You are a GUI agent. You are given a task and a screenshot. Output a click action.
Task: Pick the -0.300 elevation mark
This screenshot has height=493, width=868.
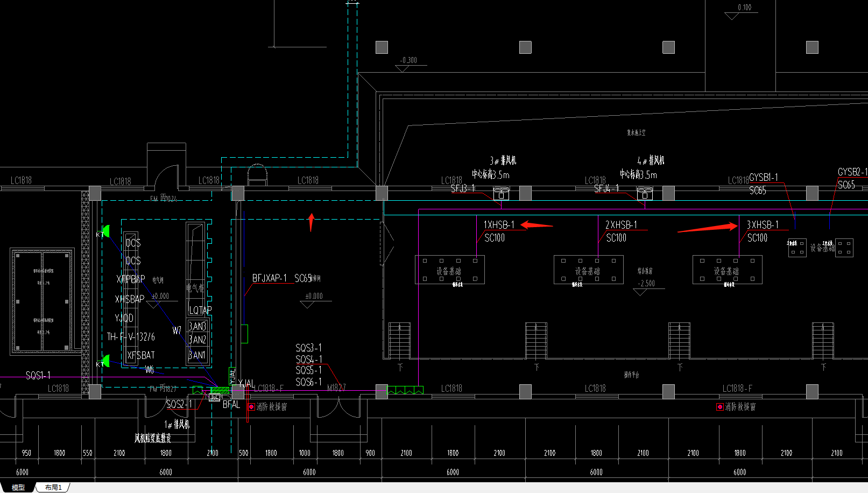click(408, 60)
